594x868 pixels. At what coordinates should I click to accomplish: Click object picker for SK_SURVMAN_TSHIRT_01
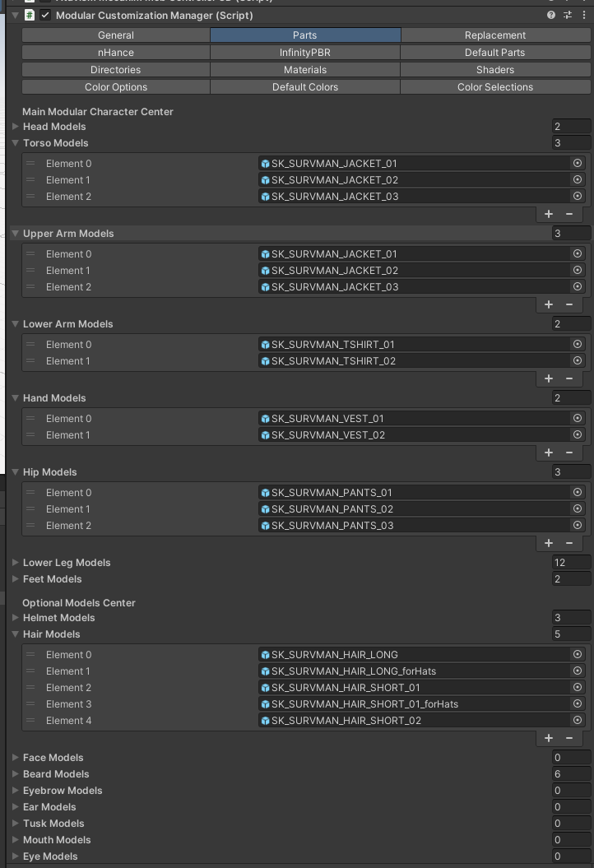[x=578, y=345]
